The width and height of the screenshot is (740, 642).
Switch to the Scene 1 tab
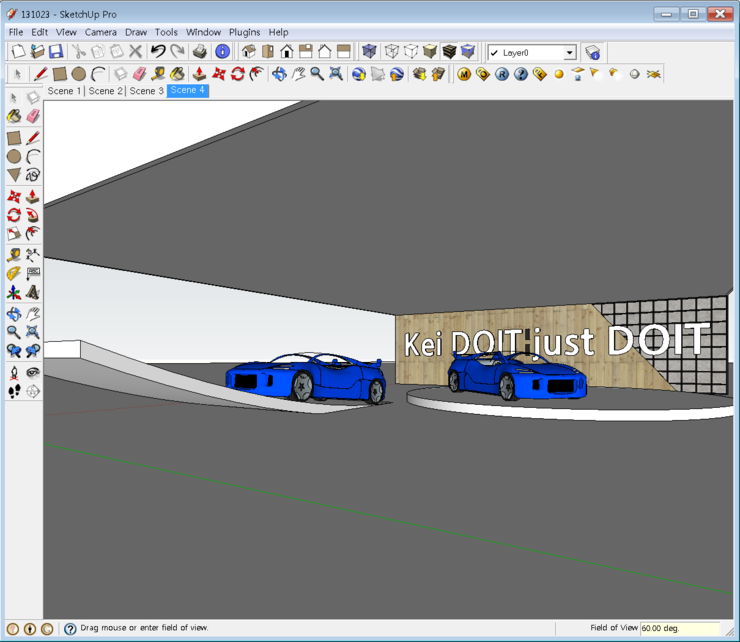pos(64,91)
